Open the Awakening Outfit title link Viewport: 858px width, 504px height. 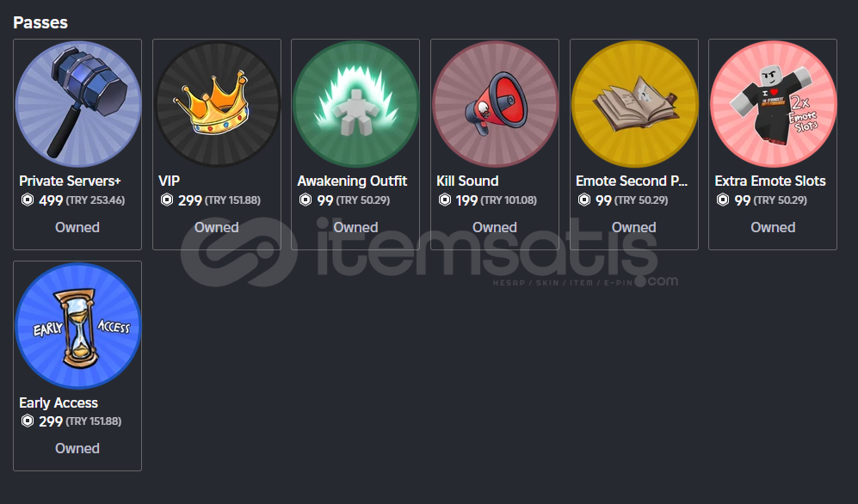pos(352,181)
